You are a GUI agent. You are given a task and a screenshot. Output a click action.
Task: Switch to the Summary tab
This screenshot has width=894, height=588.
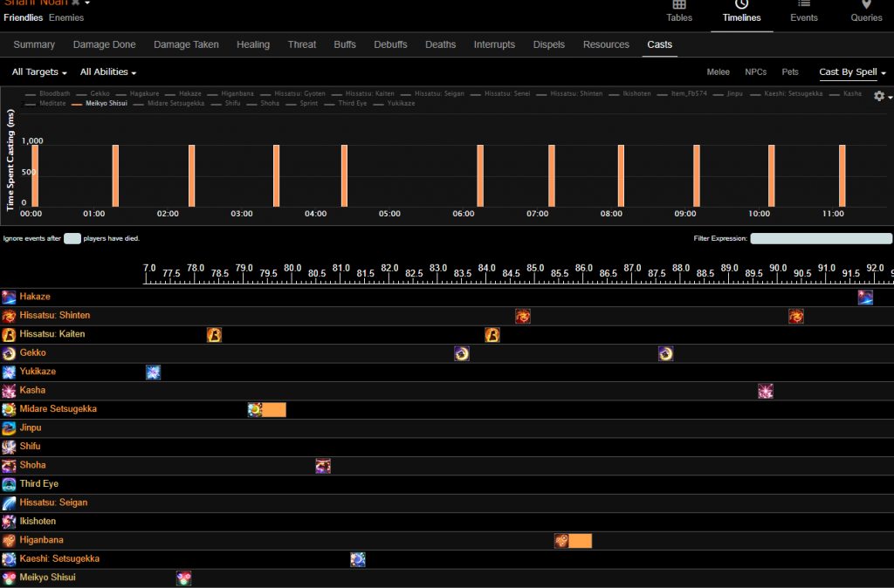point(34,44)
